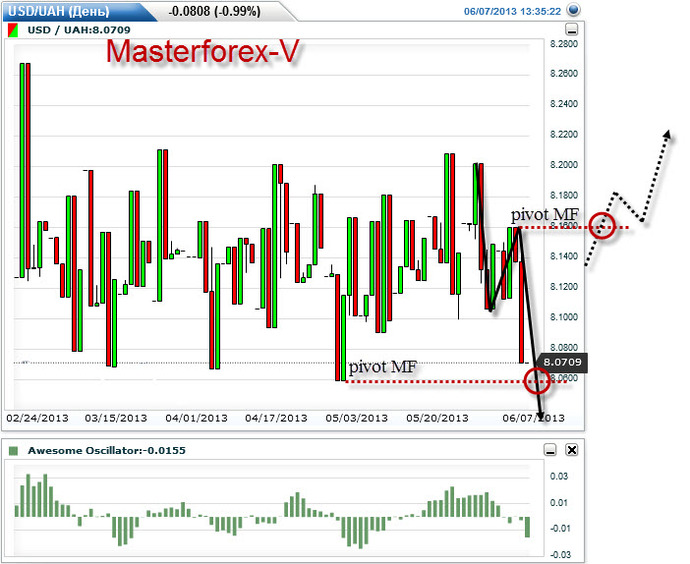Image resolution: width=690 pixels, height=564 pixels.
Task: Click the 8.1200 price axis label
Action: 564,287
